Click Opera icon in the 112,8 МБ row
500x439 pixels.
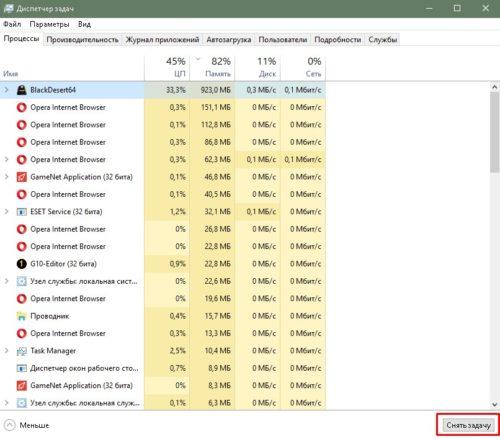(x=22, y=125)
